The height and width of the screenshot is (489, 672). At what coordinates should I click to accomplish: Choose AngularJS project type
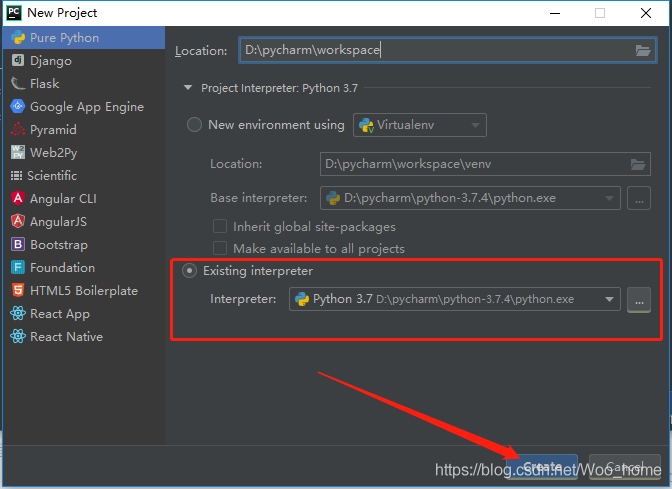click(x=84, y=222)
